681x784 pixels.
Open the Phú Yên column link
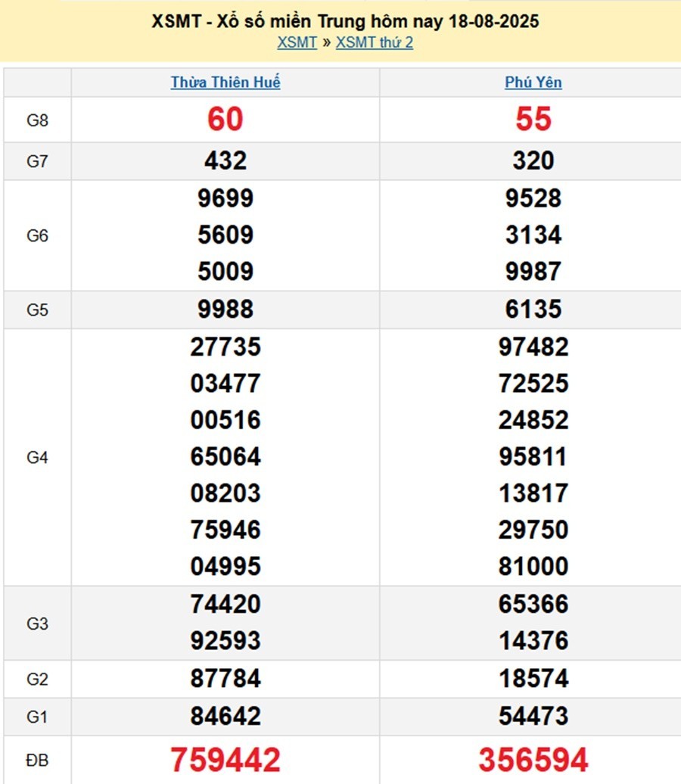(x=533, y=82)
